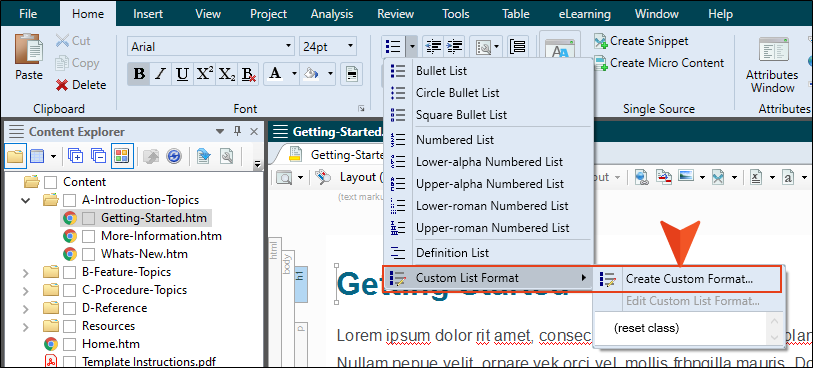813x368 pixels.
Task: Check the Getting-Started.htm checkbox
Action: point(89,218)
